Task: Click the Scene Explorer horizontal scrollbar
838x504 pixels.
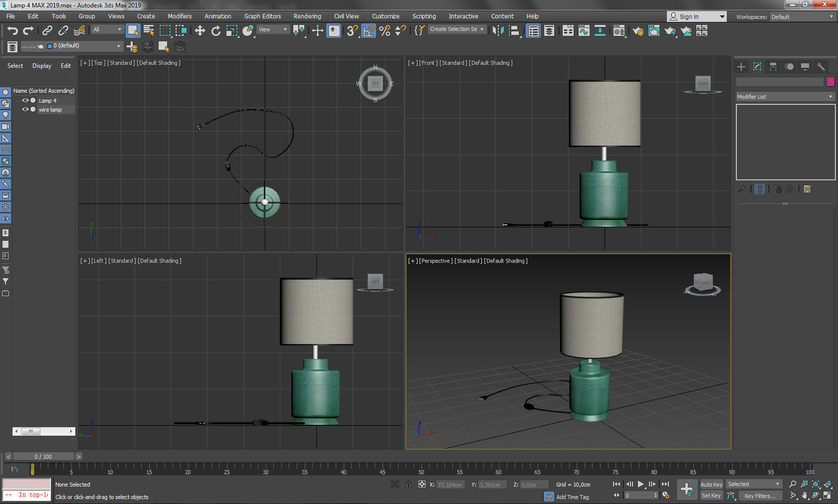Action: tap(43, 431)
